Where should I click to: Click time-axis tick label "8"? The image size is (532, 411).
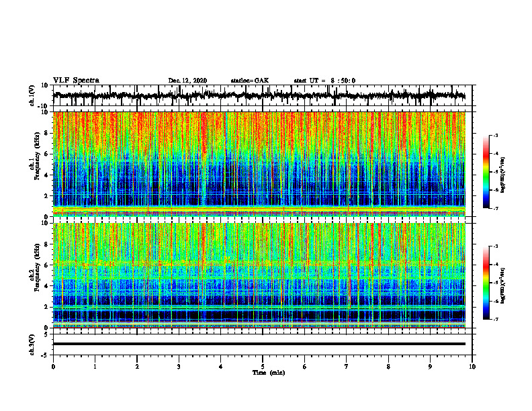(388, 367)
